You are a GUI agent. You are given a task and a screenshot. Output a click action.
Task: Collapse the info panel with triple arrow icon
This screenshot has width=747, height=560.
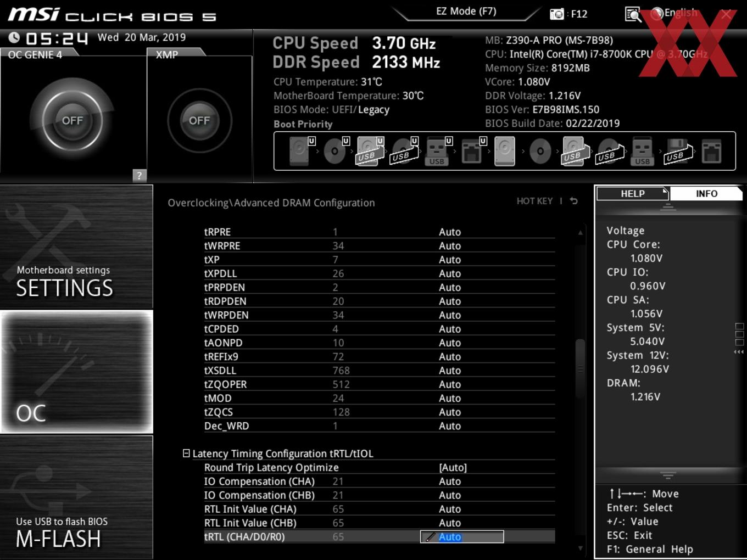739,351
